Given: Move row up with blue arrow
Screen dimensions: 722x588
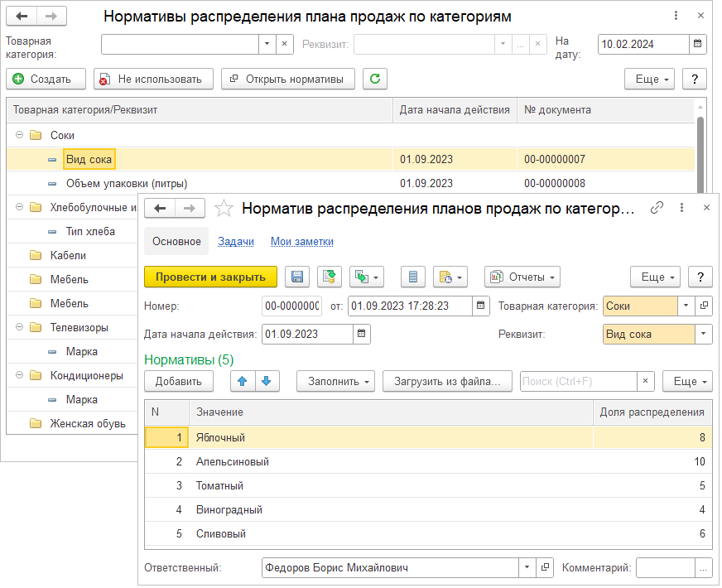Looking at the screenshot, I should pos(243,381).
